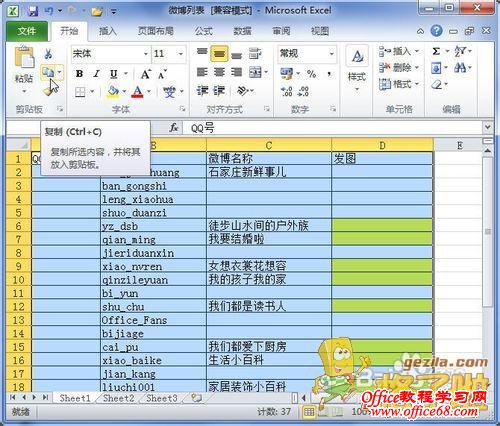The height and width of the screenshot is (426, 500).
Task: Switch to the 审阅 Review tab
Action: [x=281, y=31]
